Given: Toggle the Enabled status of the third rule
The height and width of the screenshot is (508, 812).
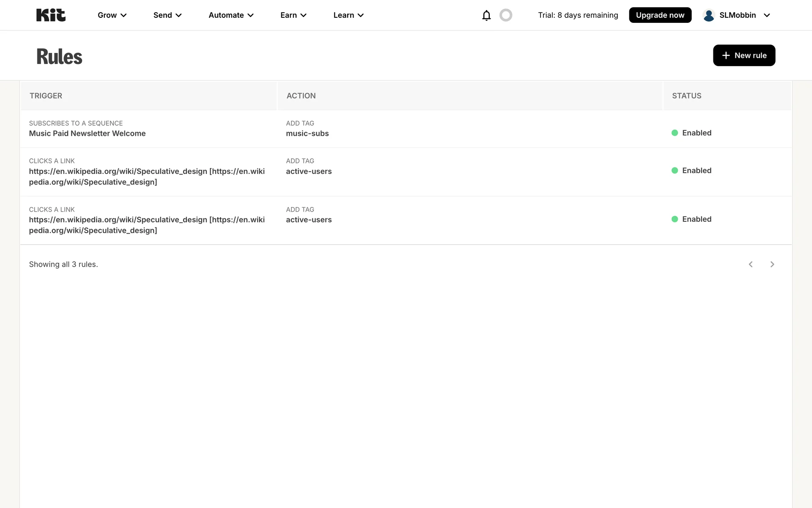Looking at the screenshot, I should click(x=697, y=219).
